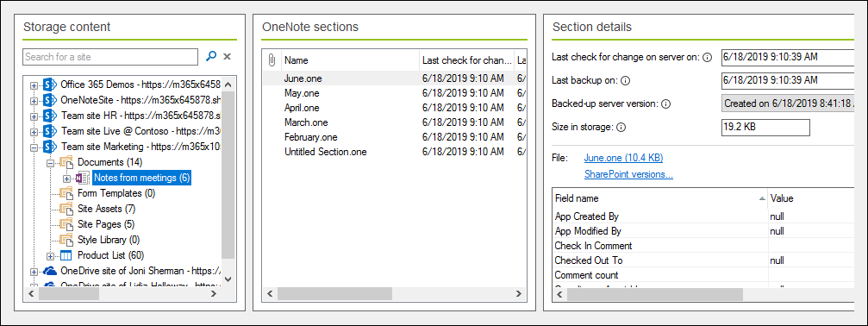Expand the Product List node

tap(51, 256)
